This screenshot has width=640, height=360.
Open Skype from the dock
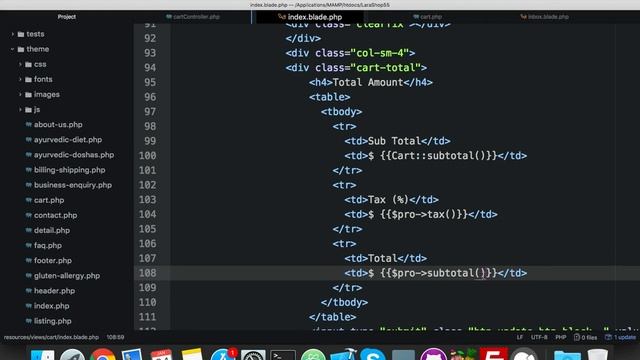tap(373, 355)
